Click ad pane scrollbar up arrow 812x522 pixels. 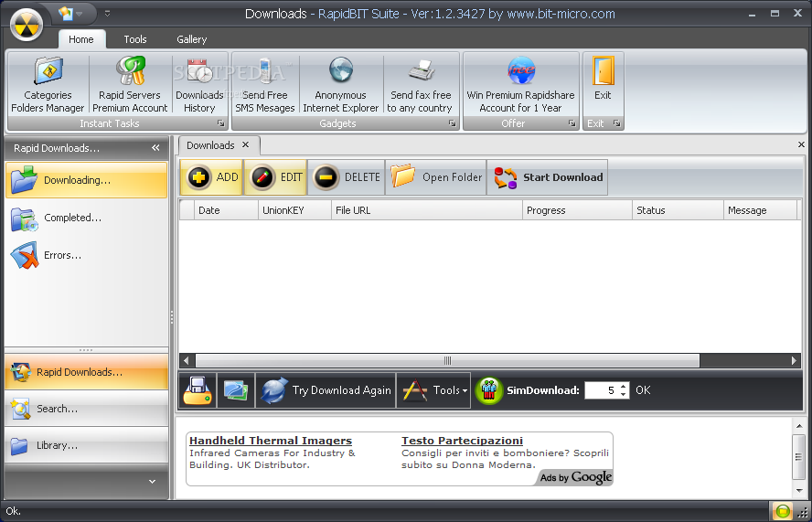[x=798, y=426]
